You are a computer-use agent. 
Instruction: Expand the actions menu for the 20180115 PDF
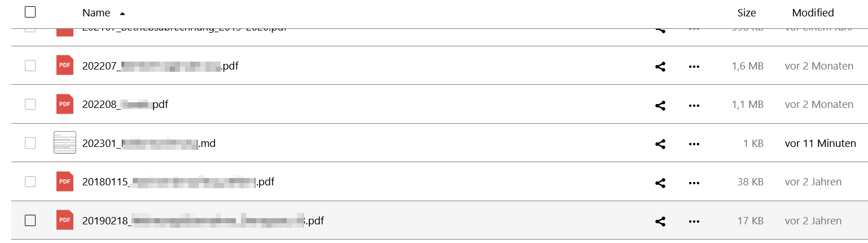coord(694,183)
